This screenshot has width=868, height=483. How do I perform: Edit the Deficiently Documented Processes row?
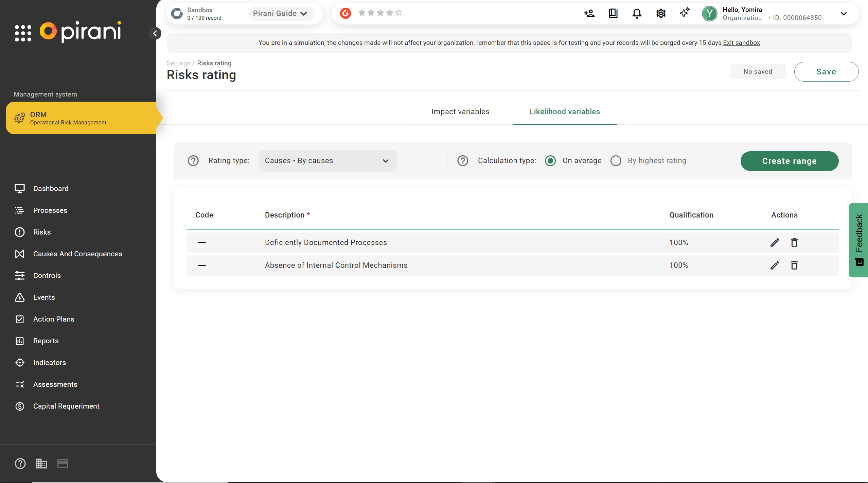(775, 242)
